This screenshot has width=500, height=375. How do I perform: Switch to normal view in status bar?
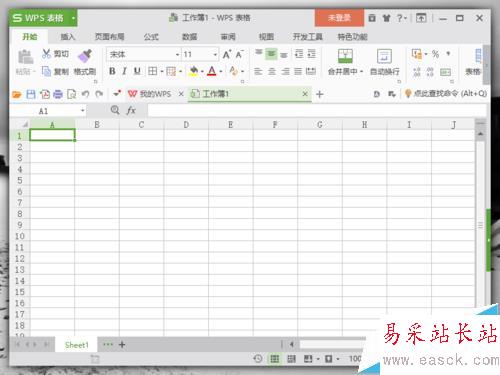click(275, 359)
